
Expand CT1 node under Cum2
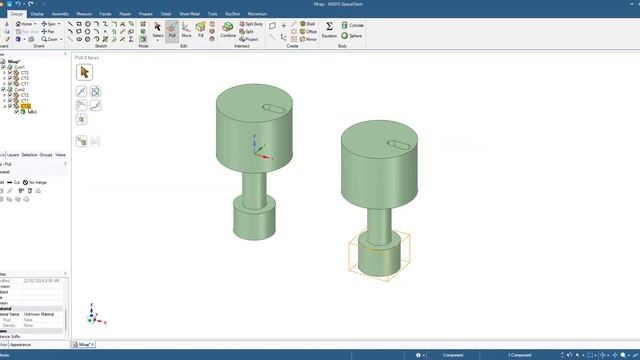[5, 100]
